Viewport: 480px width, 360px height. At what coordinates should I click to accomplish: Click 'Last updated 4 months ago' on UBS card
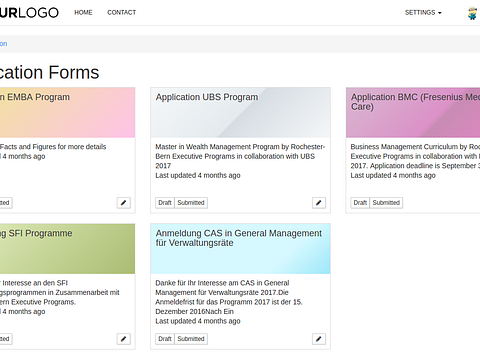[x=198, y=175]
